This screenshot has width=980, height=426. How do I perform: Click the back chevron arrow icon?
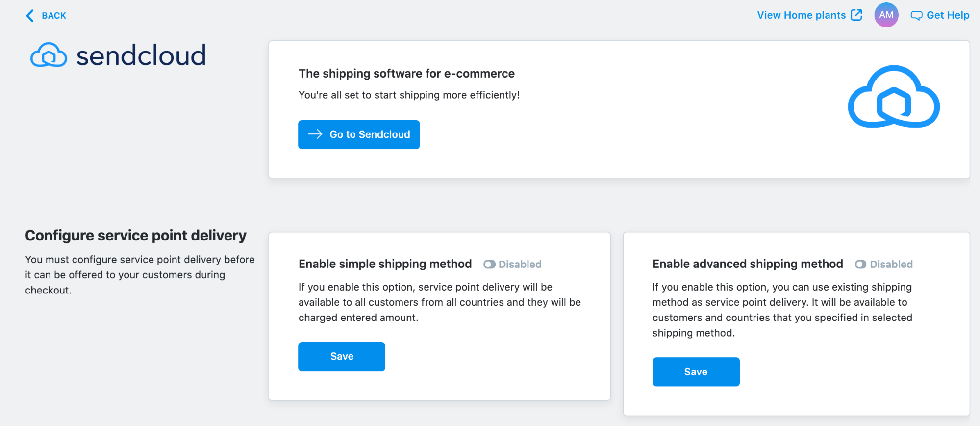coord(30,16)
